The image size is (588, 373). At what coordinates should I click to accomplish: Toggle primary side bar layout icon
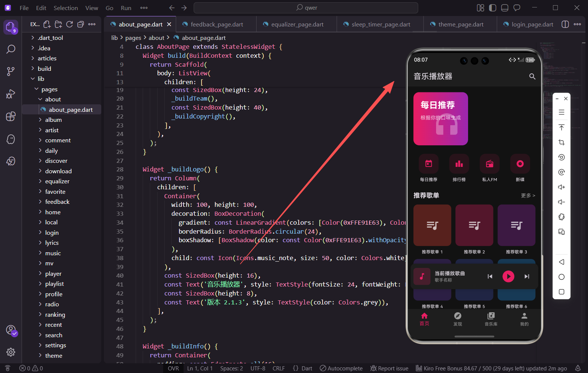(493, 8)
